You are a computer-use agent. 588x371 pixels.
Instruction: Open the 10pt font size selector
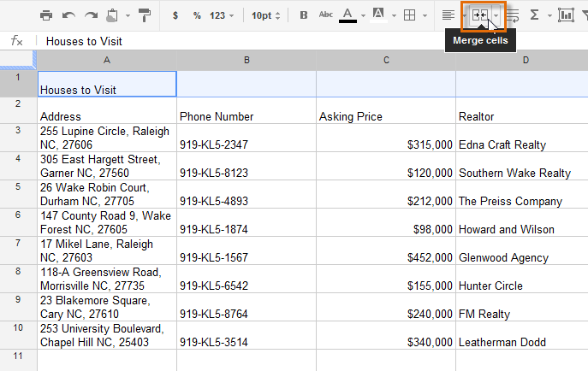[265, 15]
